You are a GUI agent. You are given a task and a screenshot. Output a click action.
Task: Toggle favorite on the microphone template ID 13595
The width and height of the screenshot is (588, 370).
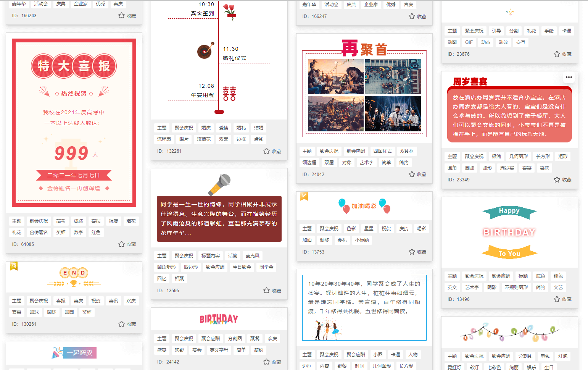[267, 290]
